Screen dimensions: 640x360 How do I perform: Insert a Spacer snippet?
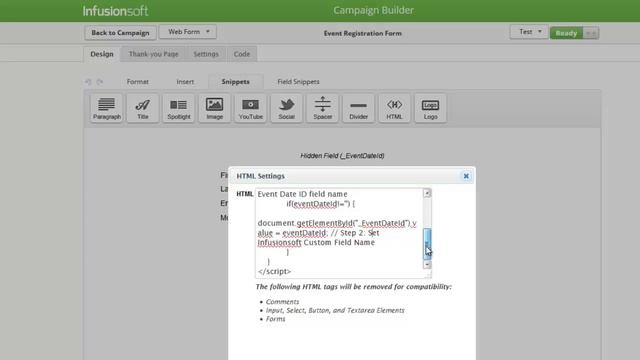pyautogui.click(x=322, y=108)
